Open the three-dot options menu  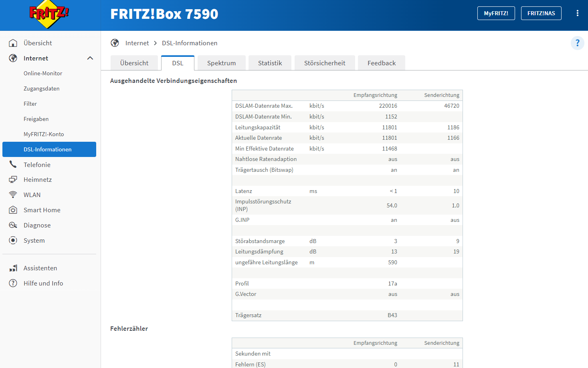578,13
